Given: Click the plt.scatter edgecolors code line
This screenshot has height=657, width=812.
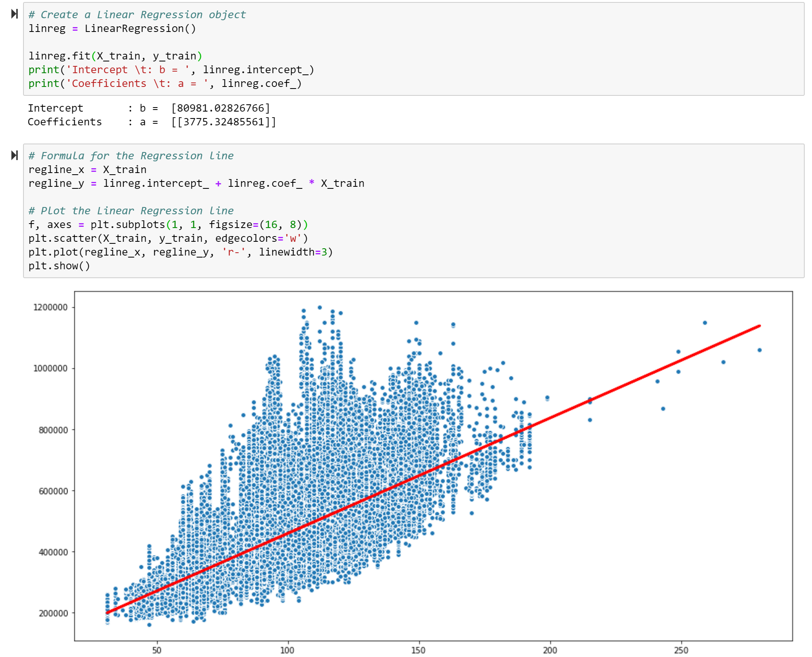Looking at the screenshot, I should pos(168,239).
